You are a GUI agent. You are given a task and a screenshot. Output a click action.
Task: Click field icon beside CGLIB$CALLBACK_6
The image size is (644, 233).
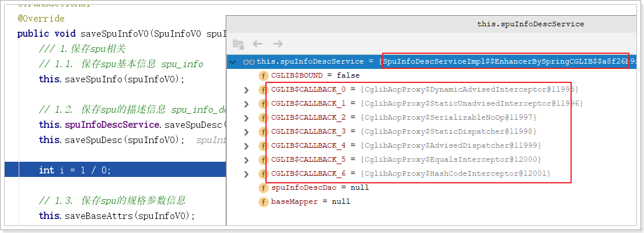point(263,174)
